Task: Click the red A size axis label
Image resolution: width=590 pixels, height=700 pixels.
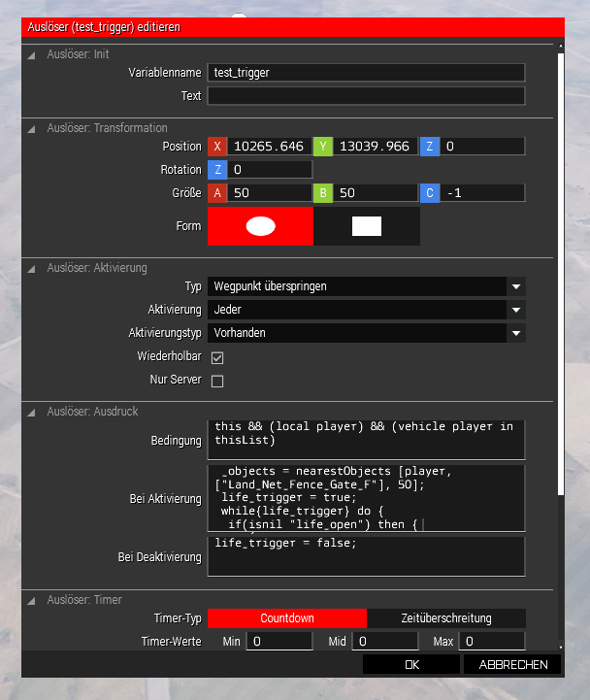Action: pos(217,193)
